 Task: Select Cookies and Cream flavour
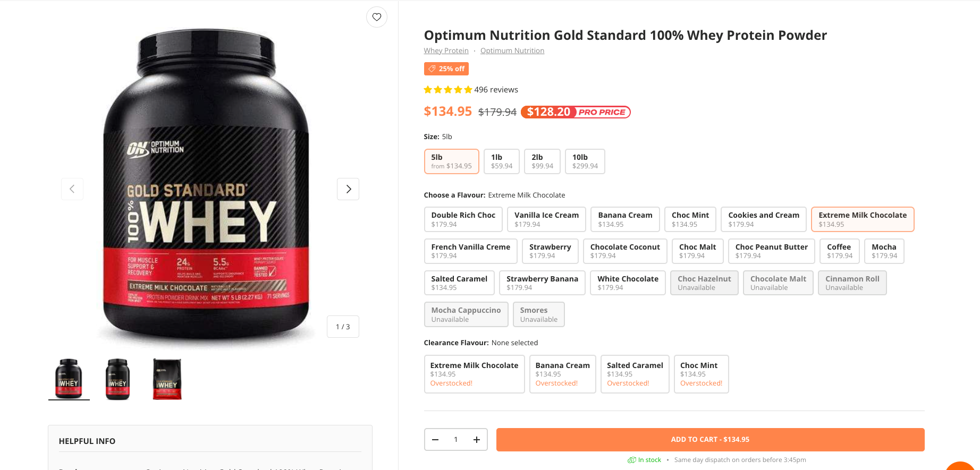pyautogui.click(x=763, y=219)
